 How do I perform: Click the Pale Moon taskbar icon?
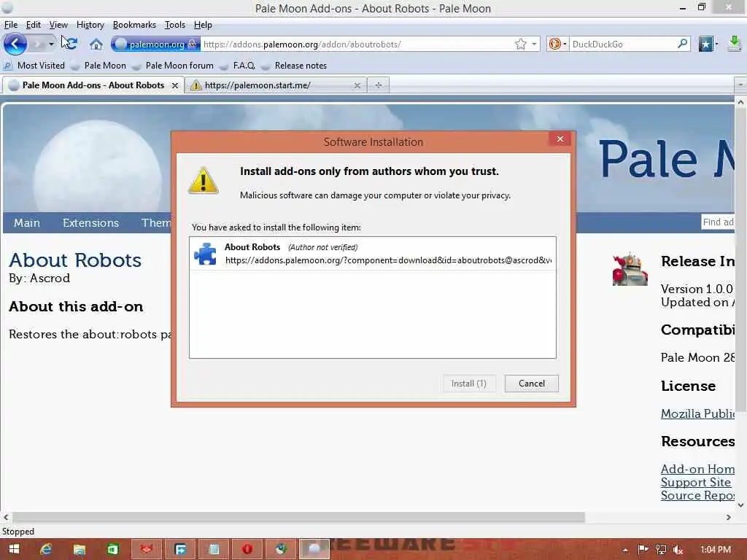[314, 550]
